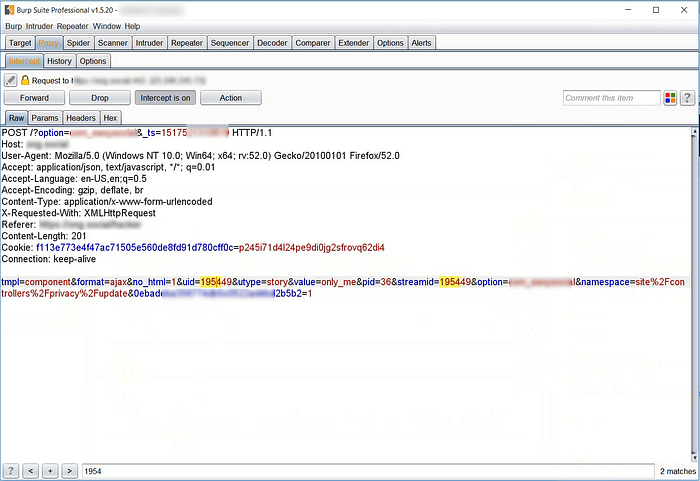
Task: Maximize the Burp Suite window
Action: click(x=656, y=10)
